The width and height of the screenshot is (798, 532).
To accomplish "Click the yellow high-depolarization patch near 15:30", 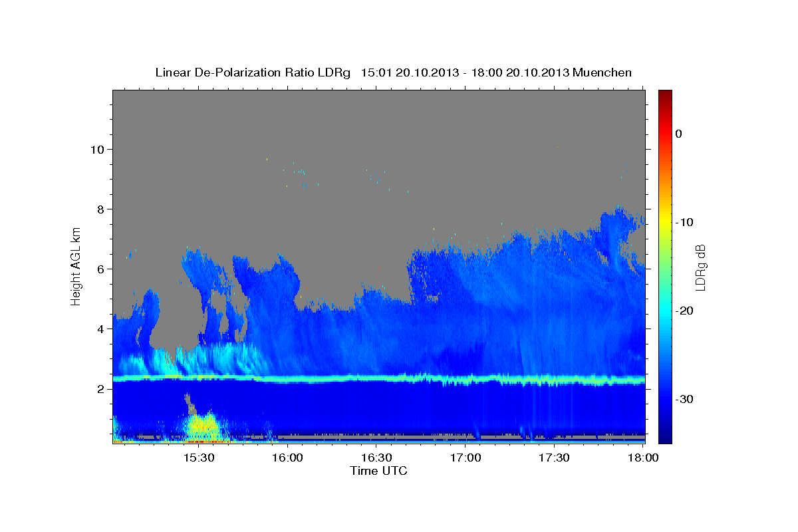I will point(201,427).
